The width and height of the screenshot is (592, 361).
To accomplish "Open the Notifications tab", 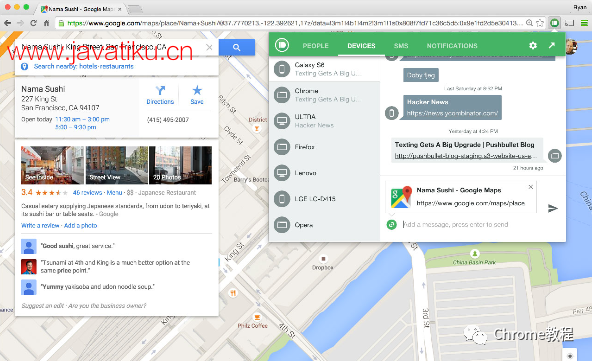I will click(x=452, y=46).
